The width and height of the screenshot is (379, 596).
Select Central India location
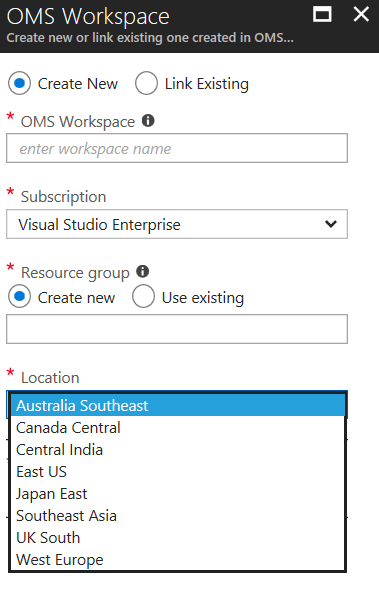tap(178, 450)
